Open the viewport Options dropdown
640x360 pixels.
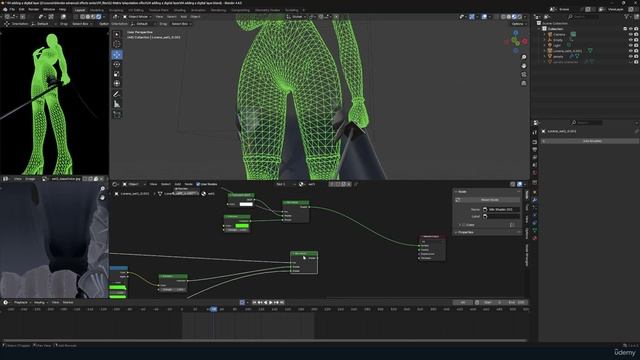(x=518, y=24)
